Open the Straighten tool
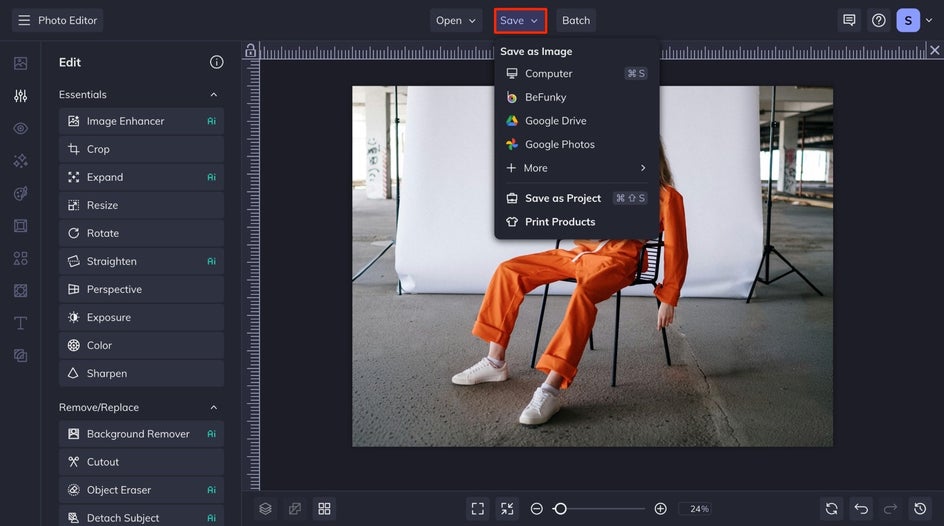Image resolution: width=944 pixels, height=526 pixels. 141,261
